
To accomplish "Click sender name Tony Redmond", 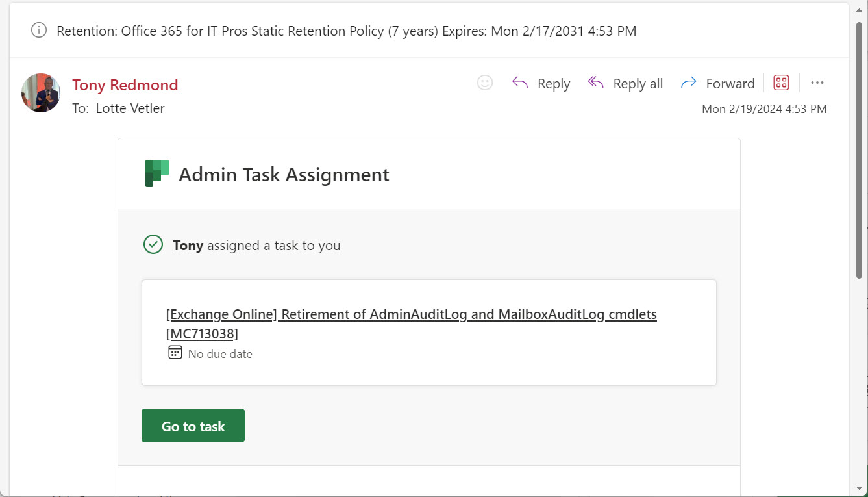I will tap(125, 85).
